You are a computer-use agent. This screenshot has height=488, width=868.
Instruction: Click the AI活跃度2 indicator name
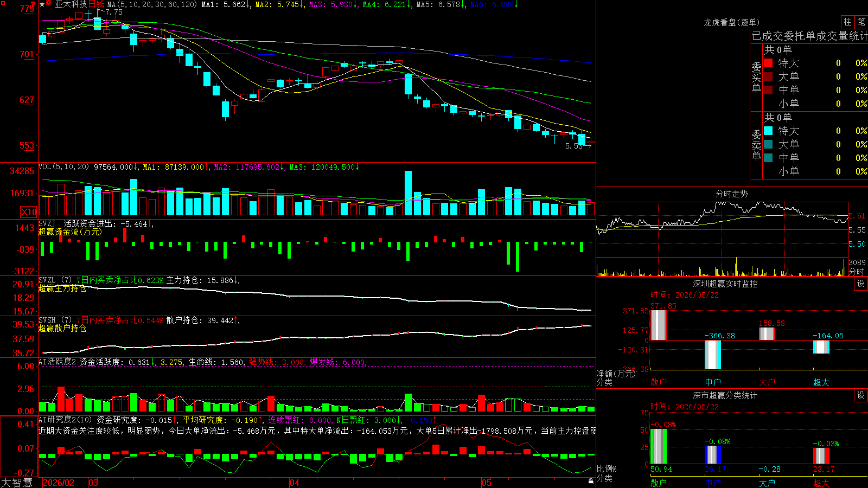coord(58,362)
